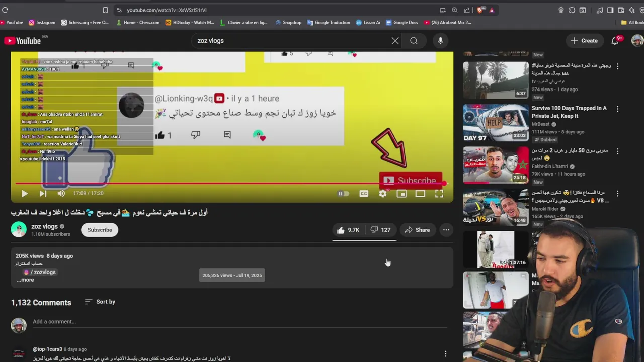Viewport: 644px width, 362px height.
Task: Open the zoz vlogs channel avatar
Action: (19, 229)
